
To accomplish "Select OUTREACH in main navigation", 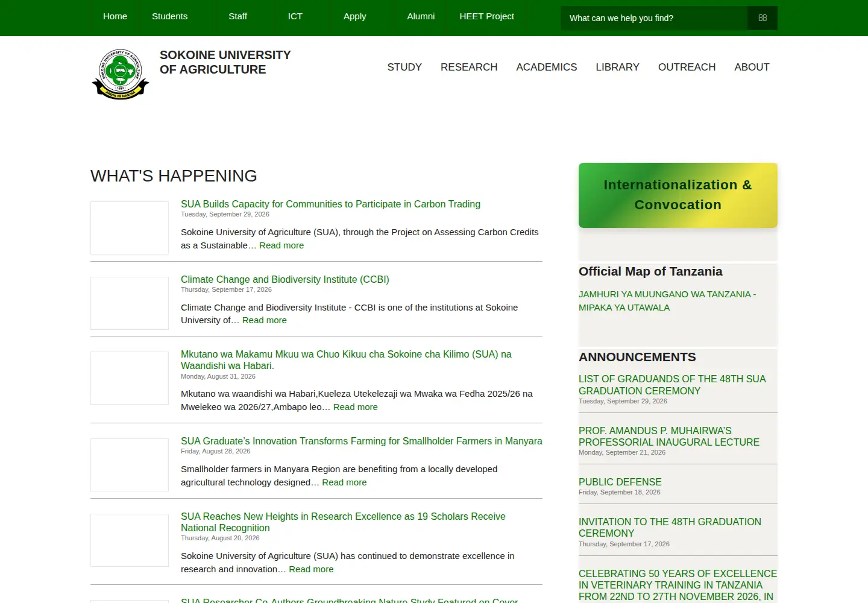I will pyautogui.click(x=687, y=67).
